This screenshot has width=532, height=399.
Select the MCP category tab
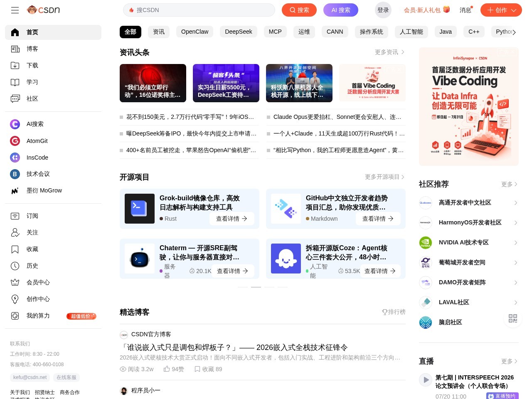click(275, 32)
